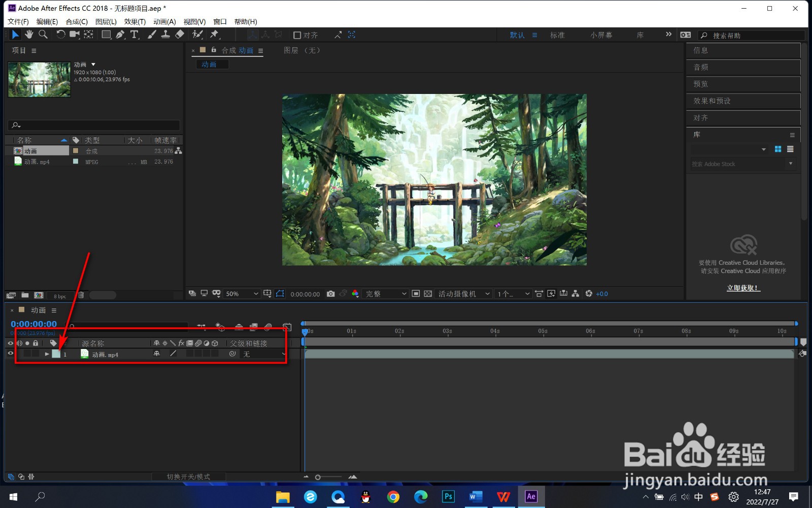This screenshot has height=508, width=812.
Task: Switch to the 小屏幕 workspace
Action: [x=601, y=35]
